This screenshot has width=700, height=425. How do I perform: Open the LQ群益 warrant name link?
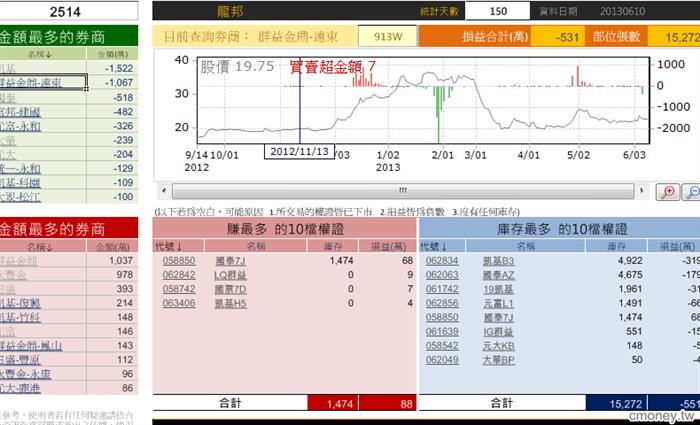[230, 275]
